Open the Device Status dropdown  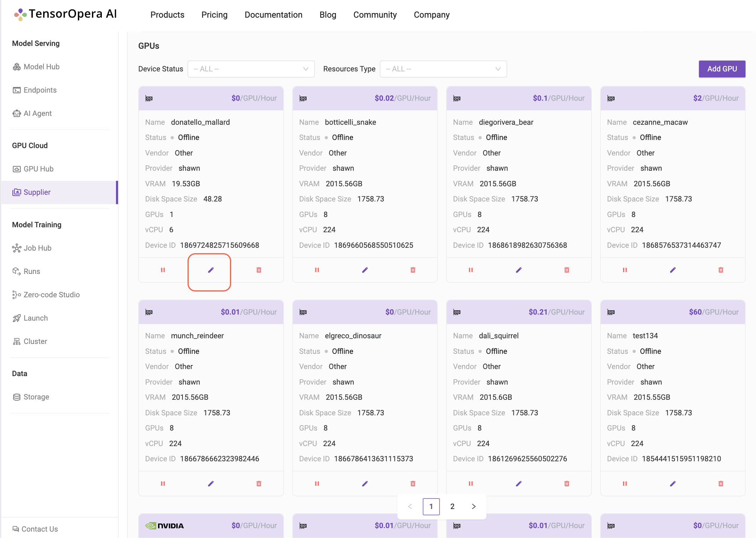coord(251,69)
